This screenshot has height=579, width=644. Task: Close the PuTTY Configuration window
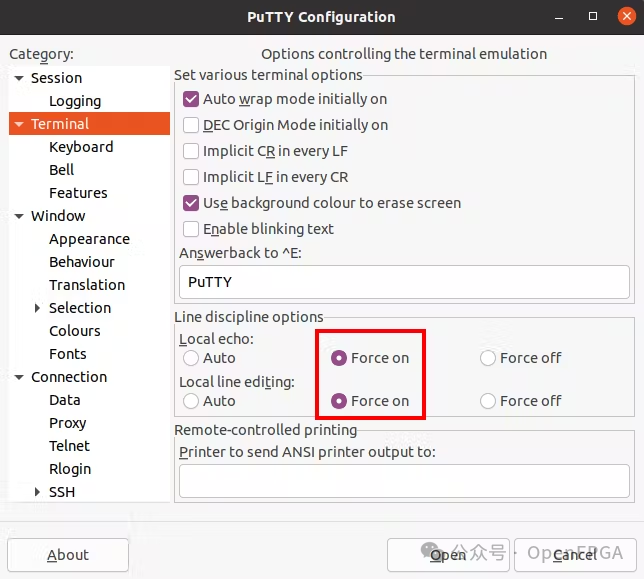tap(627, 16)
